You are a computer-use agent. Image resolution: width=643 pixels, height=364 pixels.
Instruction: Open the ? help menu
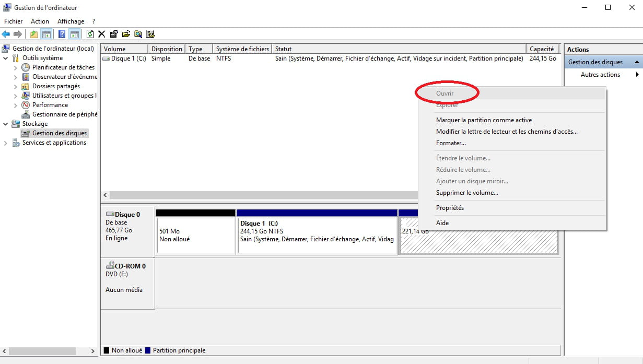point(93,21)
